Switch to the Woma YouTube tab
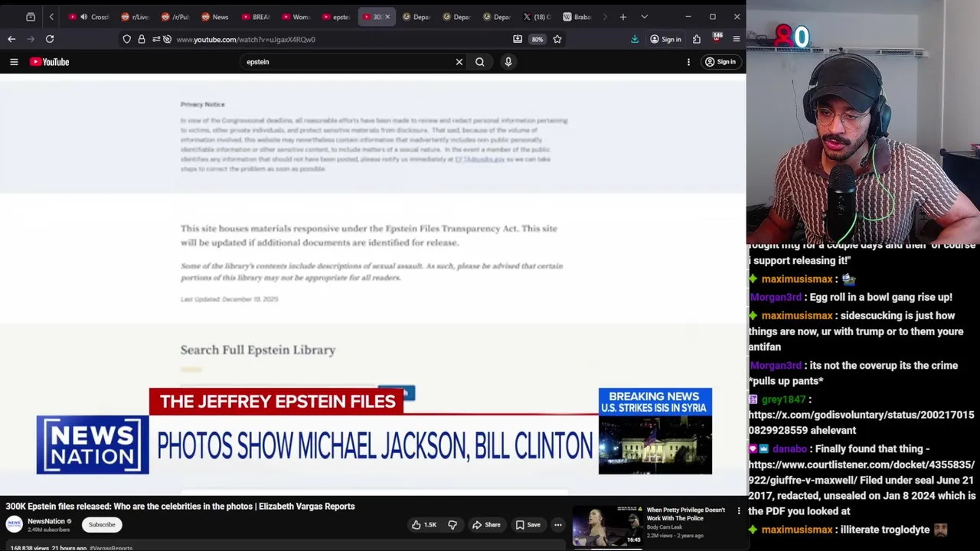The height and width of the screenshot is (551, 980). pyautogui.click(x=296, y=17)
